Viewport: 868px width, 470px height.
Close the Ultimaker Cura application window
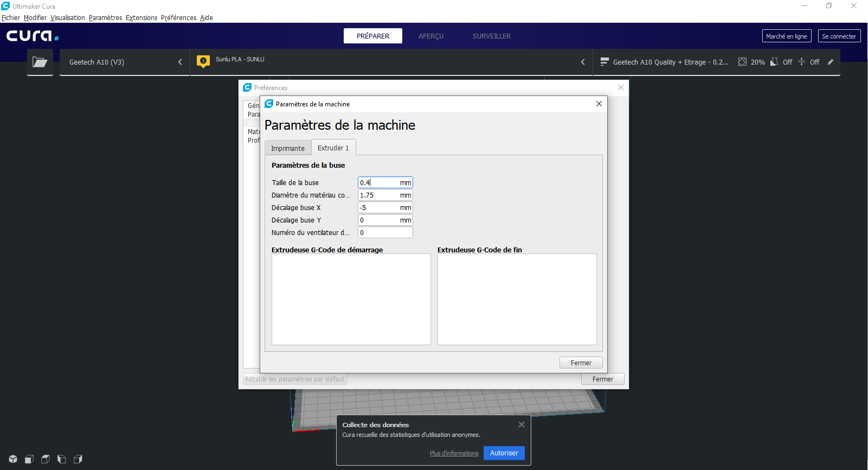click(x=854, y=6)
